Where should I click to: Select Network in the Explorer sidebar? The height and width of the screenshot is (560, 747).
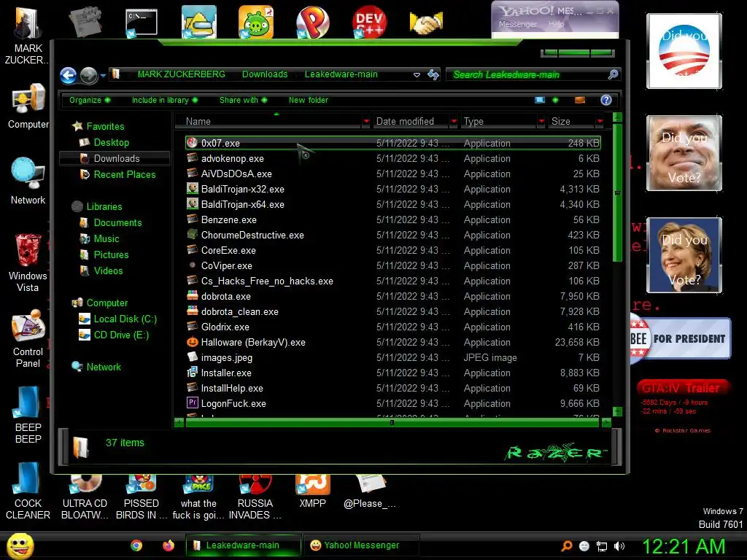point(104,367)
